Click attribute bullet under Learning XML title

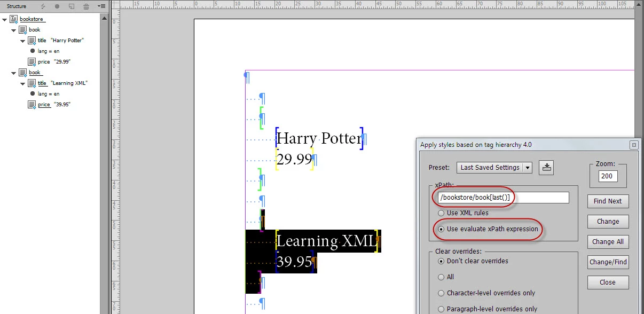(33, 94)
